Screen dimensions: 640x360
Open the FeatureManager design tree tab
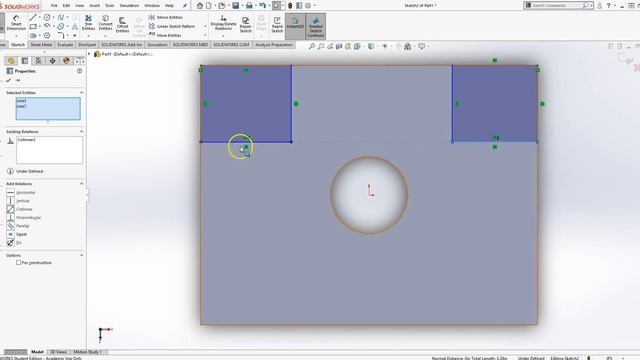click(x=11, y=61)
